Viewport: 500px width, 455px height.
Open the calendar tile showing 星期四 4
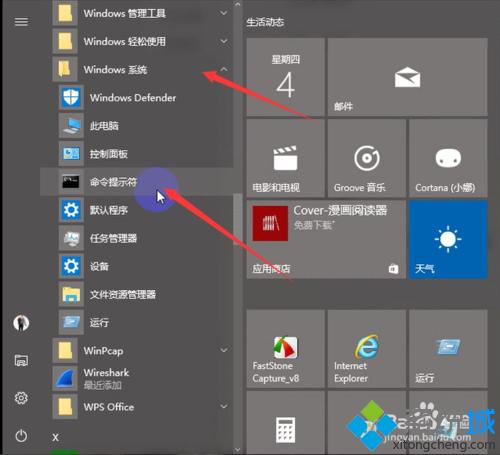285,77
